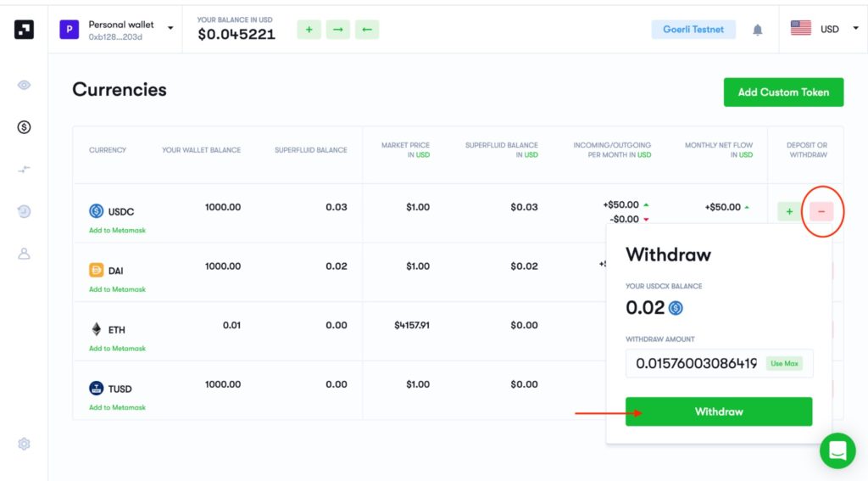Click the 0.02 USDCx balance value
868x481 pixels.
pos(645,308)
